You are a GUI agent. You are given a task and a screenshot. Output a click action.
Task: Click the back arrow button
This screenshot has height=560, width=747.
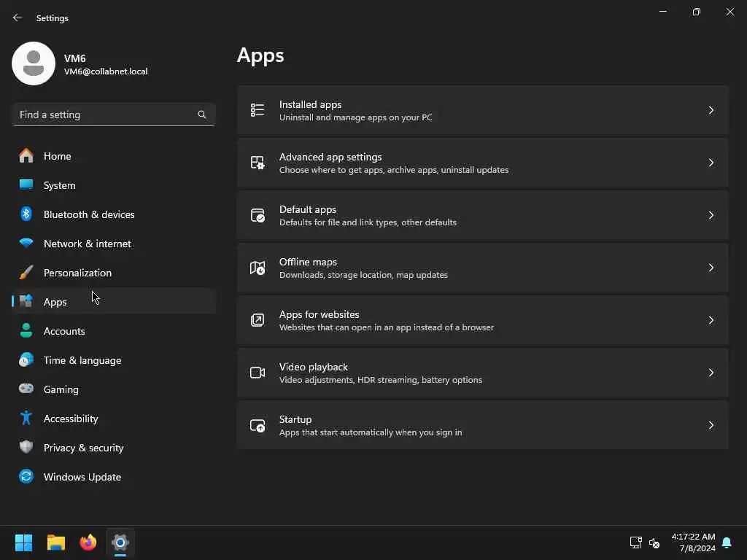pos(18,18)
